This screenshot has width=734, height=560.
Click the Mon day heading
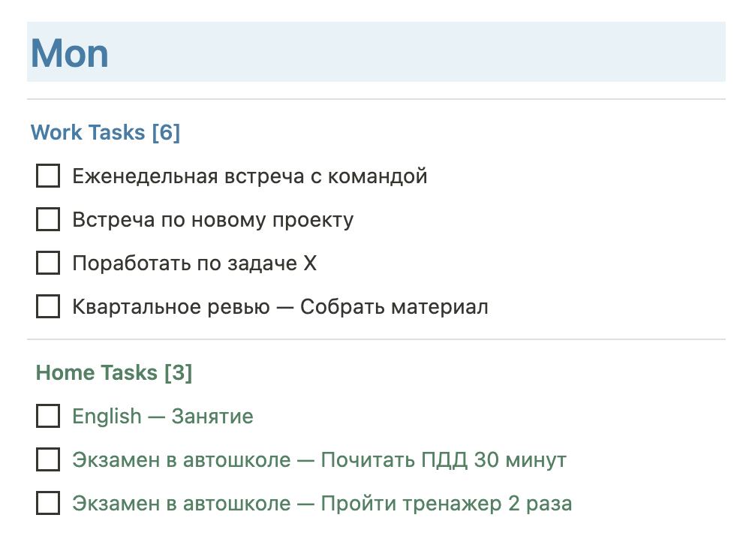pos(70,53)
